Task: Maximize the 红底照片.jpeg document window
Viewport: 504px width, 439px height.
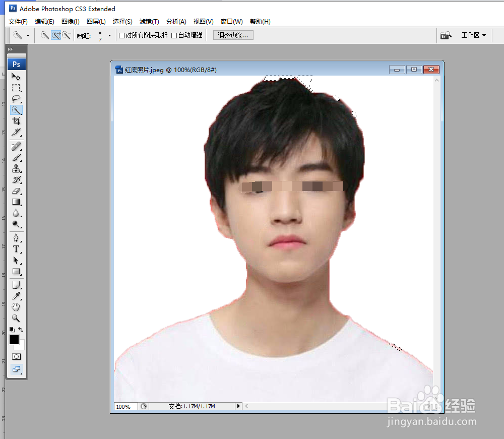Action: 414,70
